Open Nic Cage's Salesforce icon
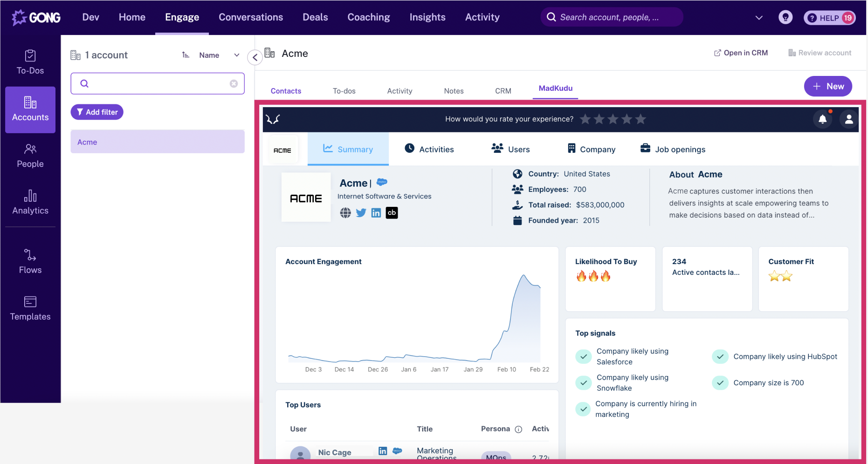This screenshot has height=464, width=868. coord(397,450)
